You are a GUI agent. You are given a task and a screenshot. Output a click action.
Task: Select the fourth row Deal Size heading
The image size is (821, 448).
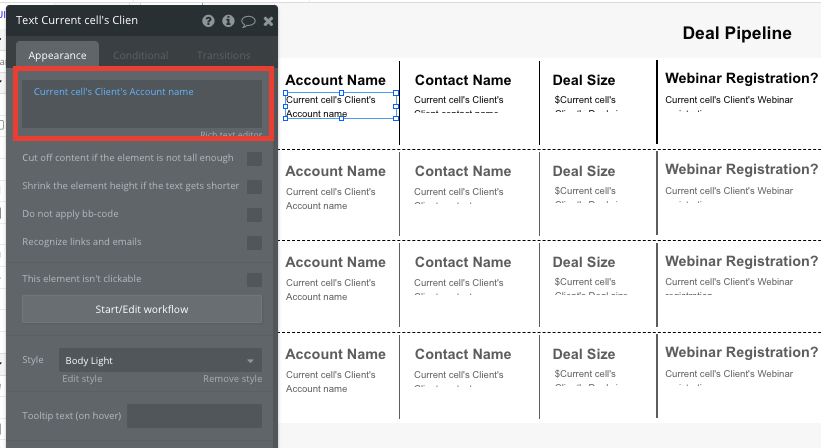584,354
